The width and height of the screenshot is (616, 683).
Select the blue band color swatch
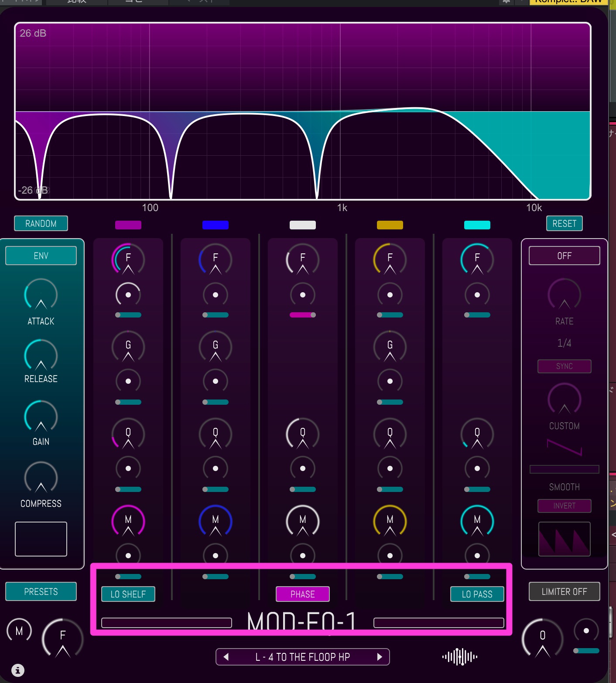coord(216,225)
